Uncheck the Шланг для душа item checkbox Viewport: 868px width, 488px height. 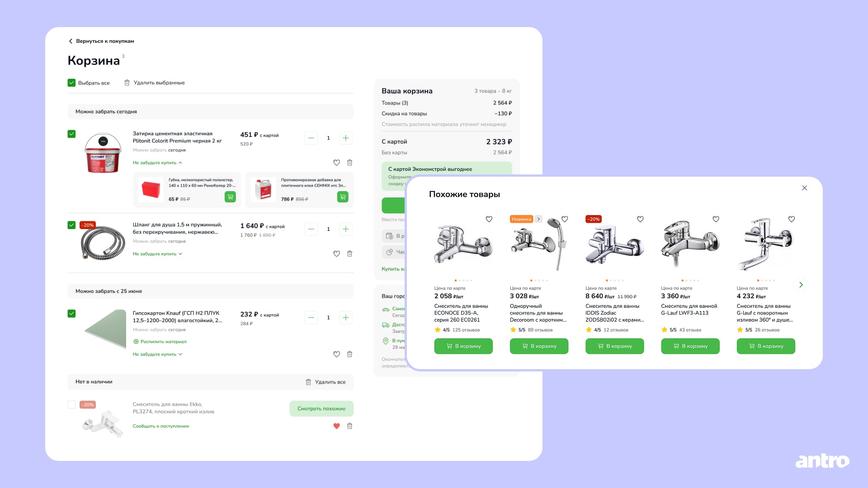point(71,225)
